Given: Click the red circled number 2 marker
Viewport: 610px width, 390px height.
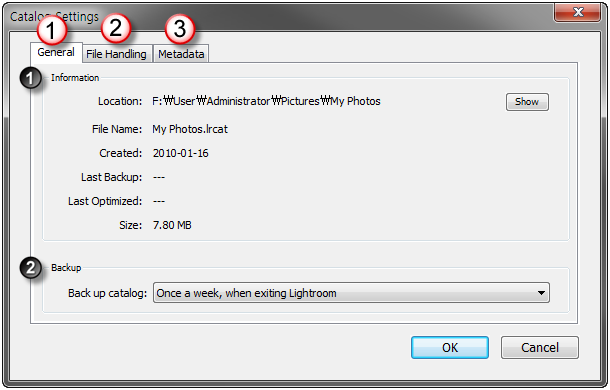Looking at the screenshot, I should (116, 28).
